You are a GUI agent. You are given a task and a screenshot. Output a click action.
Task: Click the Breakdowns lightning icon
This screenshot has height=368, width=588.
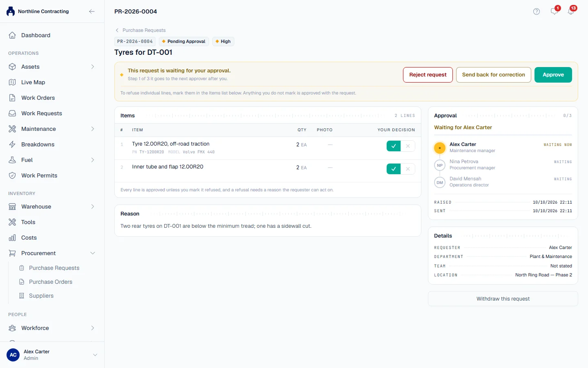(12, 144)
